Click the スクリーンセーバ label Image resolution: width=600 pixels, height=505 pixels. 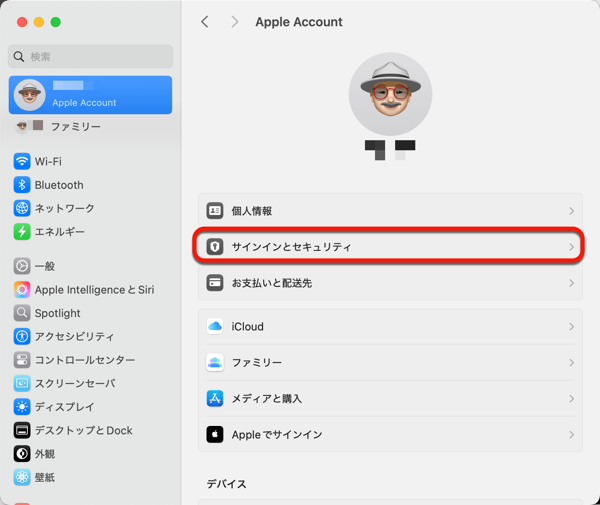(x=75, y=383)
